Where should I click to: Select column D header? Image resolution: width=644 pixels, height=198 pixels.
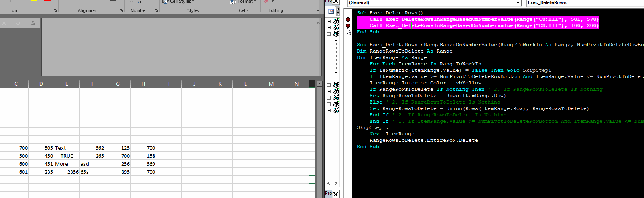(41, 84)
